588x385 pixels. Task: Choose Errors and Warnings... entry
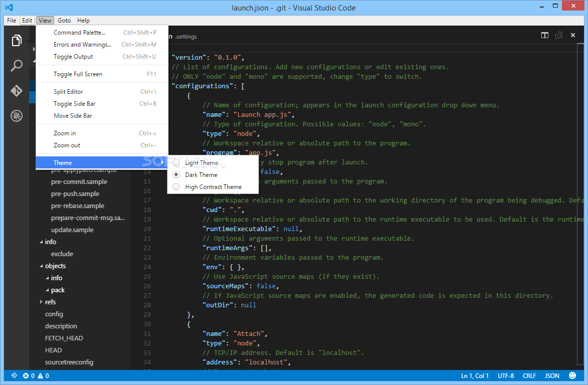point(102,45)
